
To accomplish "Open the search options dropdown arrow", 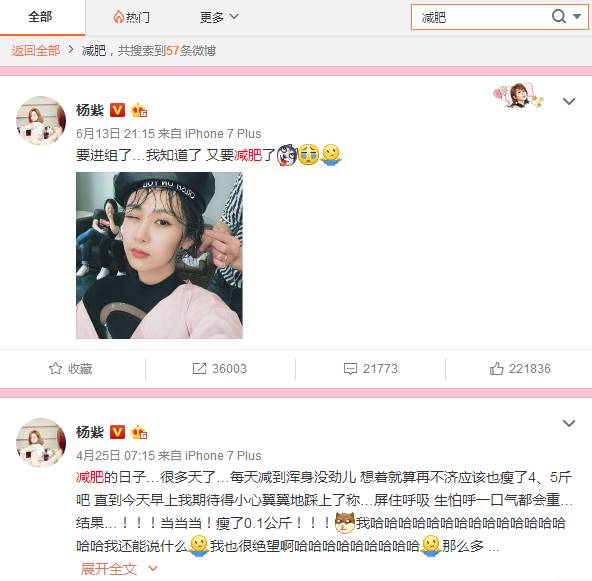I will coord(577,16).
